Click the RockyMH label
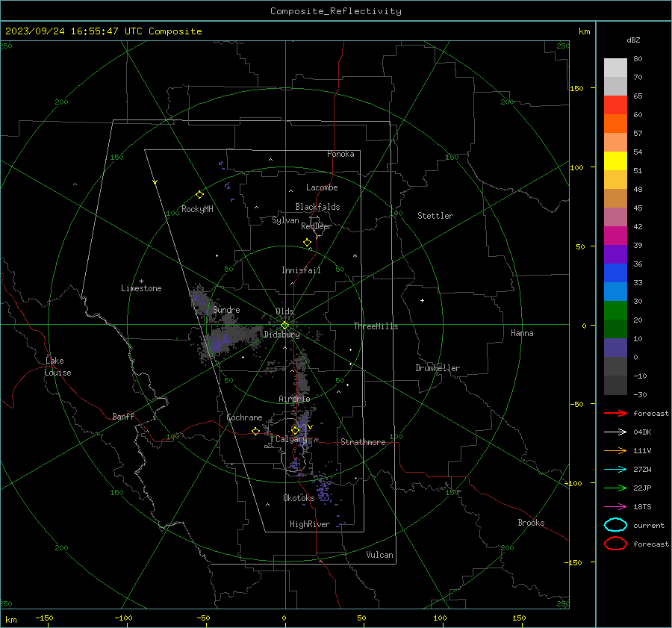 coord(197,209)
